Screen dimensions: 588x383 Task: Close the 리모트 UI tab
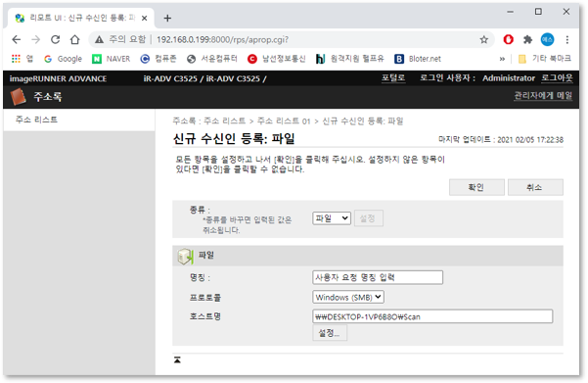(x=145, y=18)
